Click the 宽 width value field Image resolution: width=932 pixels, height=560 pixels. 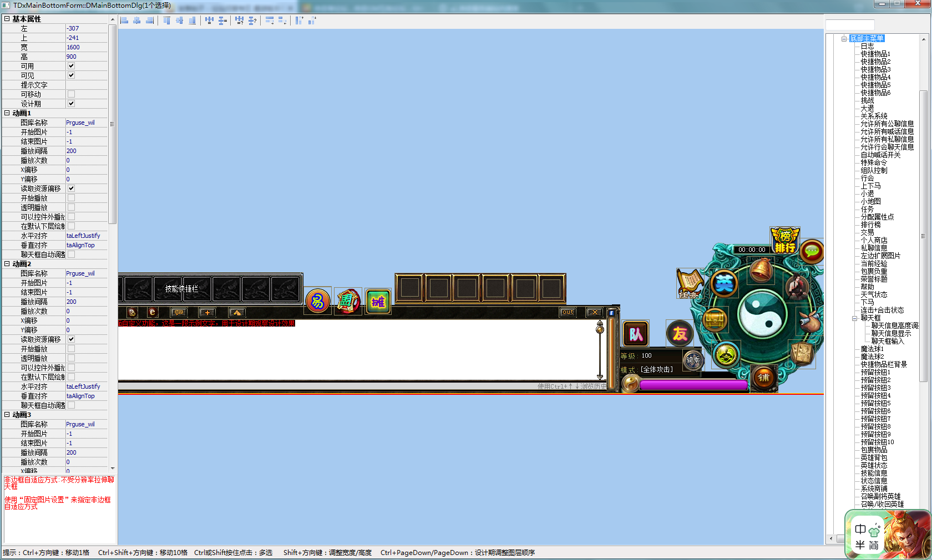87,47
